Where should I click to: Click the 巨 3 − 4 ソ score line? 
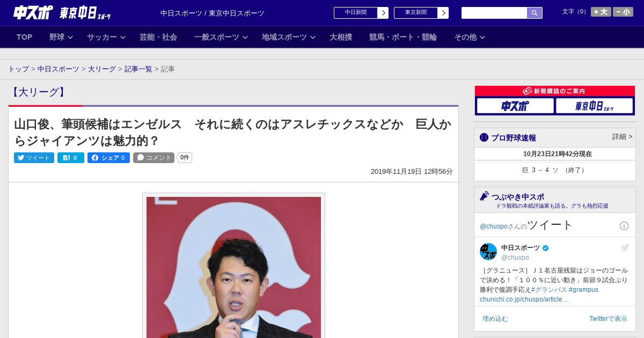pos(555,170)
